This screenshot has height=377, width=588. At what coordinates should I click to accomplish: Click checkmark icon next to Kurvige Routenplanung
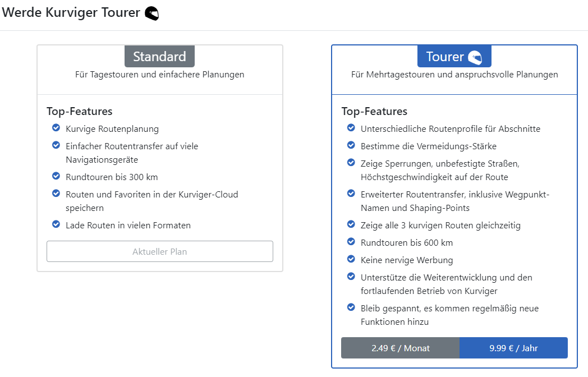pyautogui.click(x=56, y=128)
